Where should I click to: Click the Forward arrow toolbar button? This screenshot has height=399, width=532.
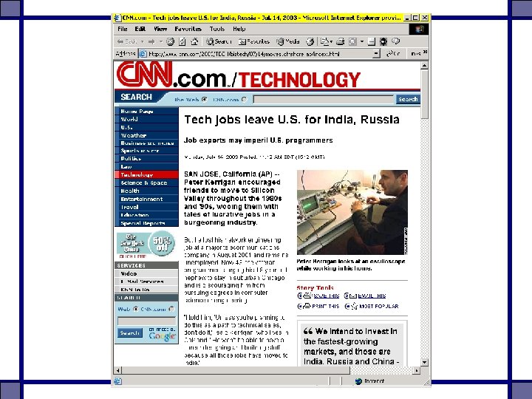[x=151, y=41]
